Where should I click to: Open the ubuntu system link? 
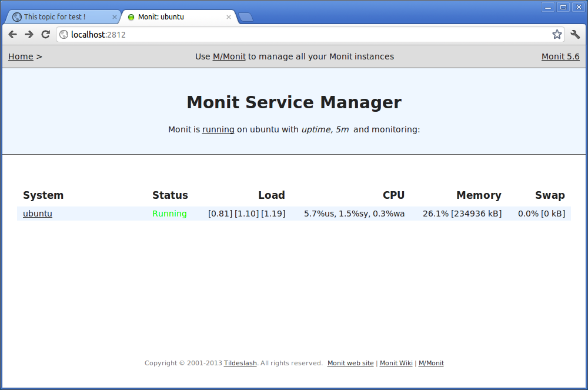[38, 214]
